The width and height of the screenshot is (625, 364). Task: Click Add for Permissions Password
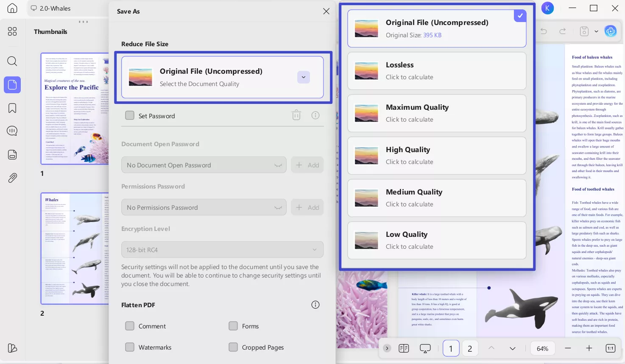307,207
